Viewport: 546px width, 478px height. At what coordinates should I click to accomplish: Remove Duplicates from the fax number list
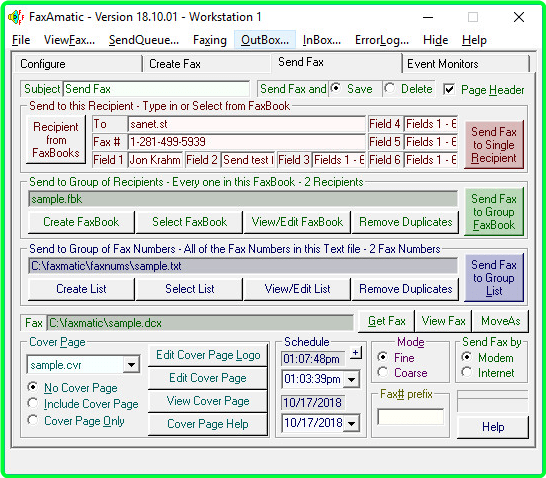click(405, 289)
